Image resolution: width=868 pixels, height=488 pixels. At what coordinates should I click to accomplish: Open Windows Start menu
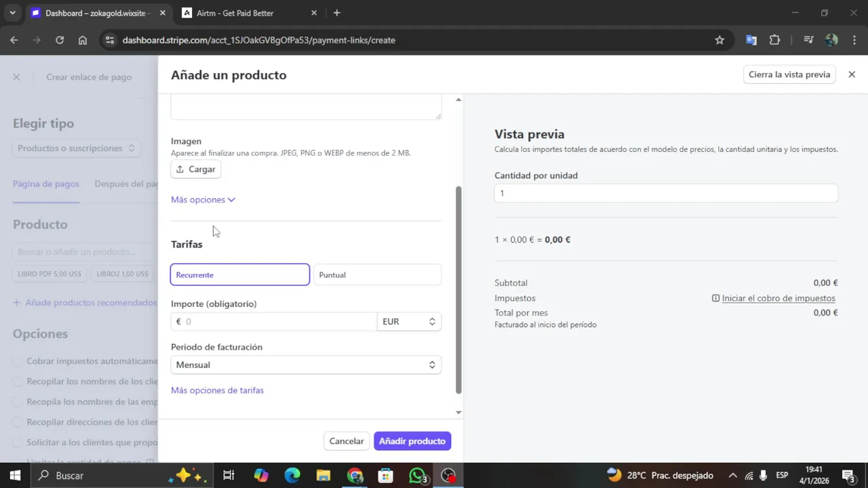tap(15, 476)
